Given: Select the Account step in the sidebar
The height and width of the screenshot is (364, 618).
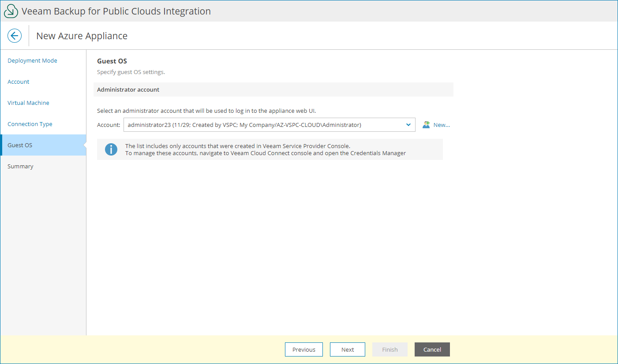Looking at the screenshot, I should click(x=18, y=82).
